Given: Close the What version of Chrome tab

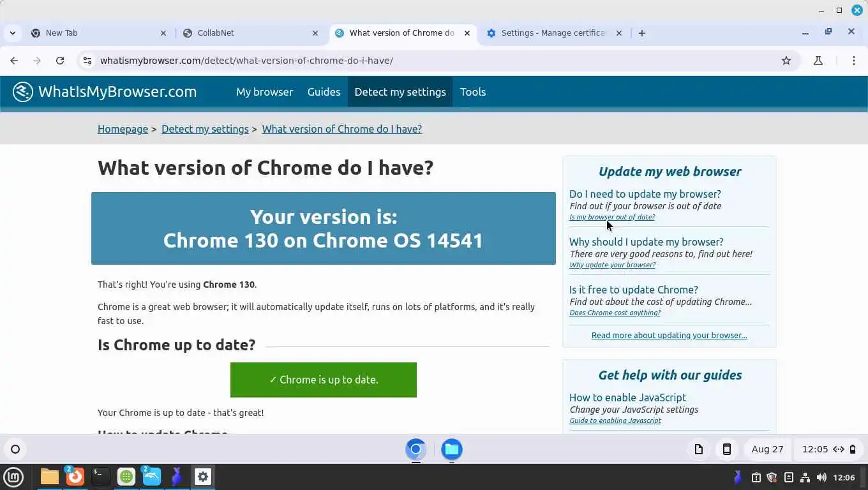Looking at the screenshot, I should (x=467, y=33).
